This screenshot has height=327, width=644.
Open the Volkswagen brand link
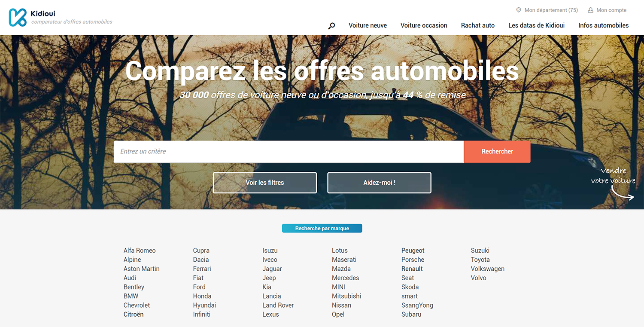[x=487, y=269]
